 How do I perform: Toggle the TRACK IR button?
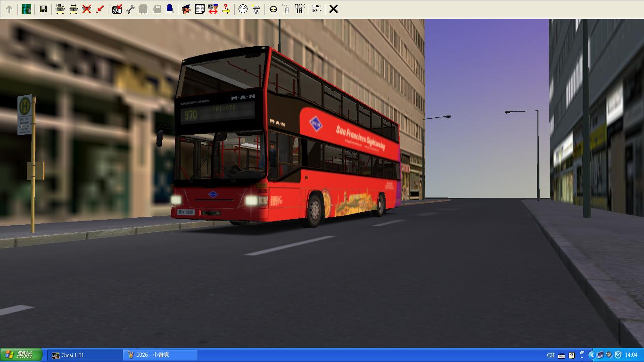pos(299,9)
